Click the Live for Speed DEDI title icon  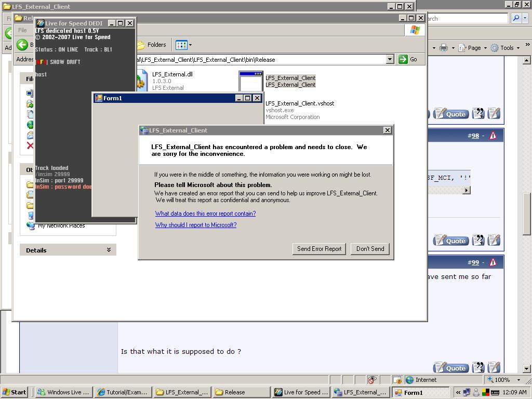coord(41,23)
